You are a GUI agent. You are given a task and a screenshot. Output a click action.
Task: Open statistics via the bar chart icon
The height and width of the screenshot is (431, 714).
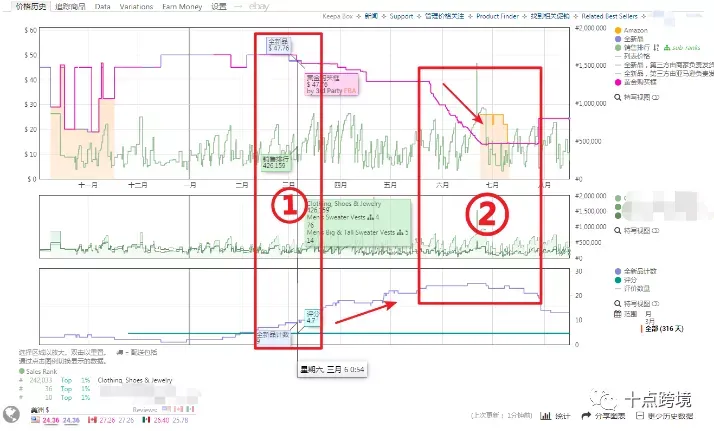(x=546, y=416)
